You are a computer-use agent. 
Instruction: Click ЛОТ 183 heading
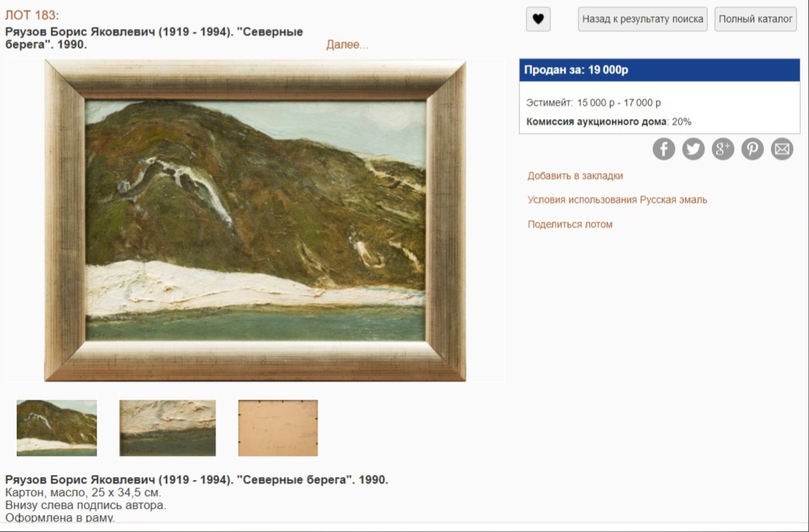[x=32, y=15]
